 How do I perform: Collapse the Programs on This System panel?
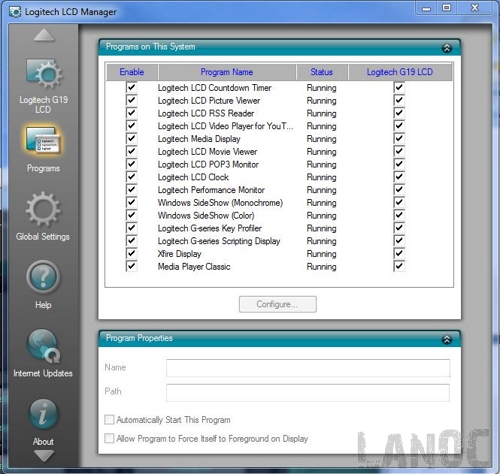point(447,48)
